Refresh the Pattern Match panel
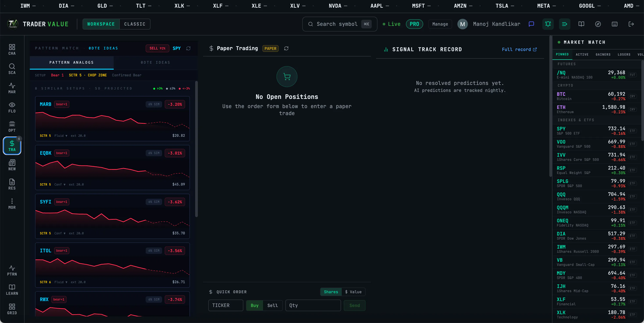This screenshot has height=323, width=644. click(x=188, y=48)
